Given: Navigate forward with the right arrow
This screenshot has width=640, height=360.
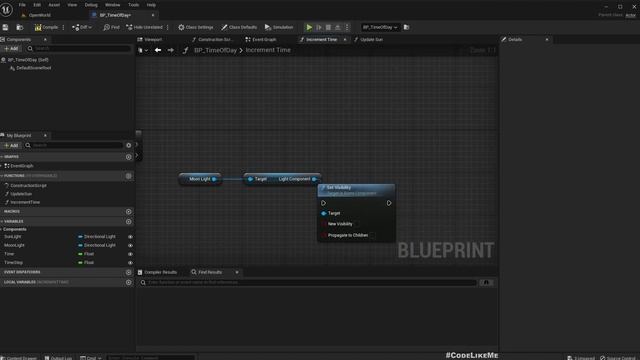Looking at the screenshot, I should click(x=171, y=50).
